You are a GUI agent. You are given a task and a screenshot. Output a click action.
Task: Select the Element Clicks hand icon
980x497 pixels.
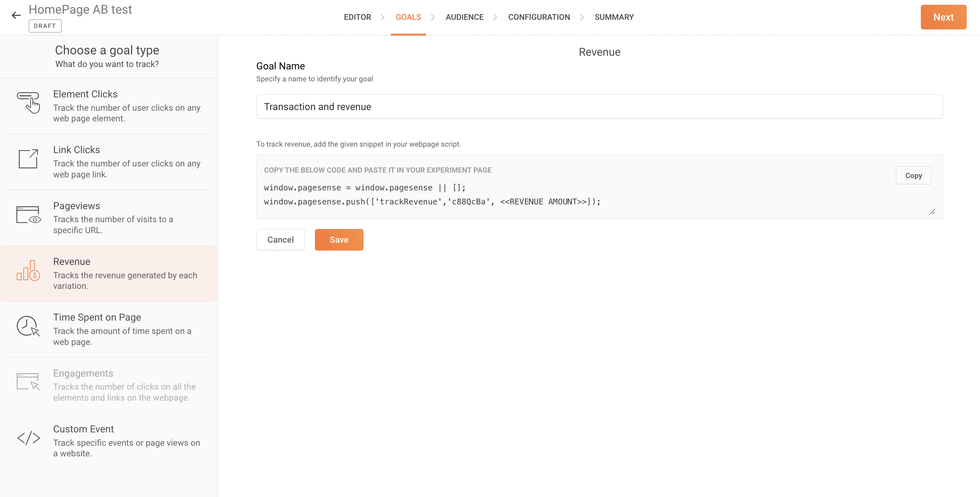28,103
